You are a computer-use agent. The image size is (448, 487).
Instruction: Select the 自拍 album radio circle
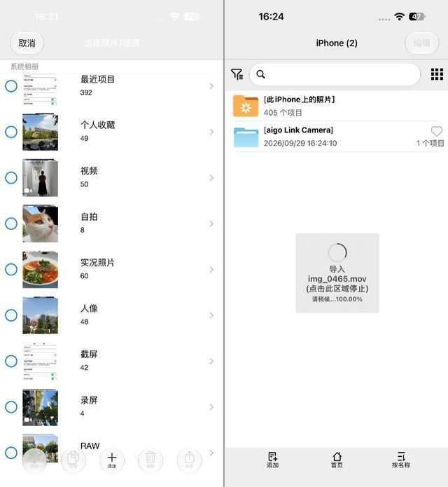pos(11,224)
